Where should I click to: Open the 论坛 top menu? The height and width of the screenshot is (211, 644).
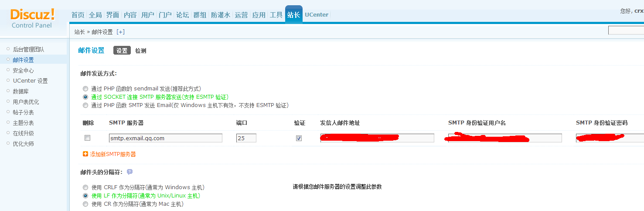coord(183,15)
